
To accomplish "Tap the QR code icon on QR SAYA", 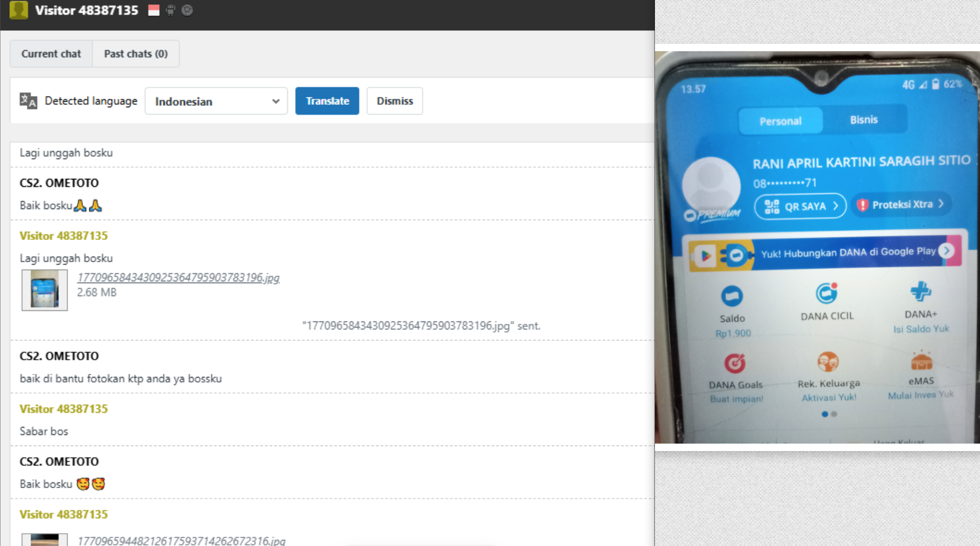I will point(772,207).
